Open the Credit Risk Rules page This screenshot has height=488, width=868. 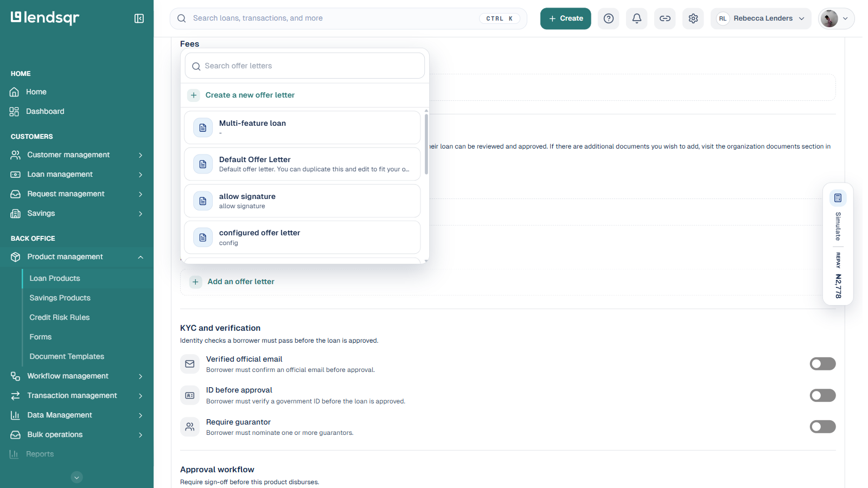click(60, 318)
